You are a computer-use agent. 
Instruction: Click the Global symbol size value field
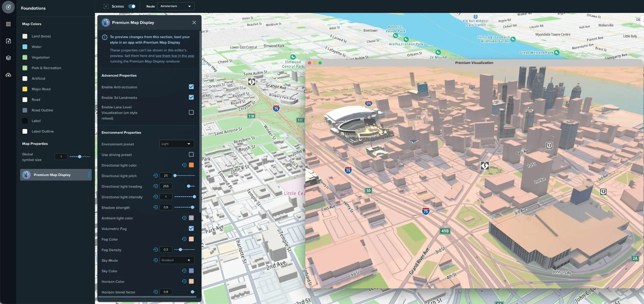pyautogui.click(x=61, y=157)
